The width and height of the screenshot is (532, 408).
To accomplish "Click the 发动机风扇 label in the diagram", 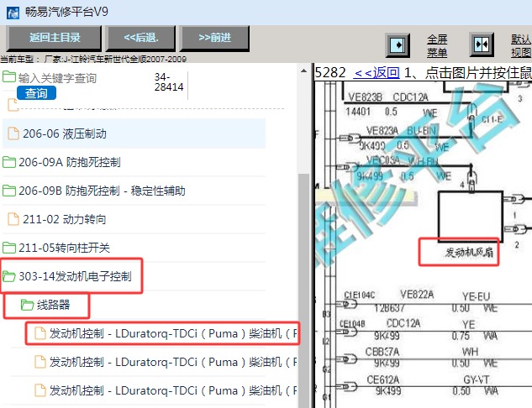I will point(469,252).
